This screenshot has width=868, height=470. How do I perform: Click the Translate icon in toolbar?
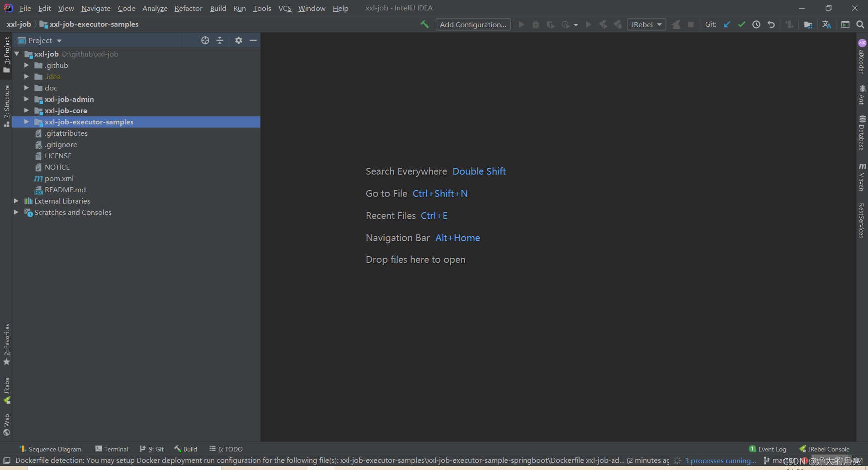click(x=827, y=24)
